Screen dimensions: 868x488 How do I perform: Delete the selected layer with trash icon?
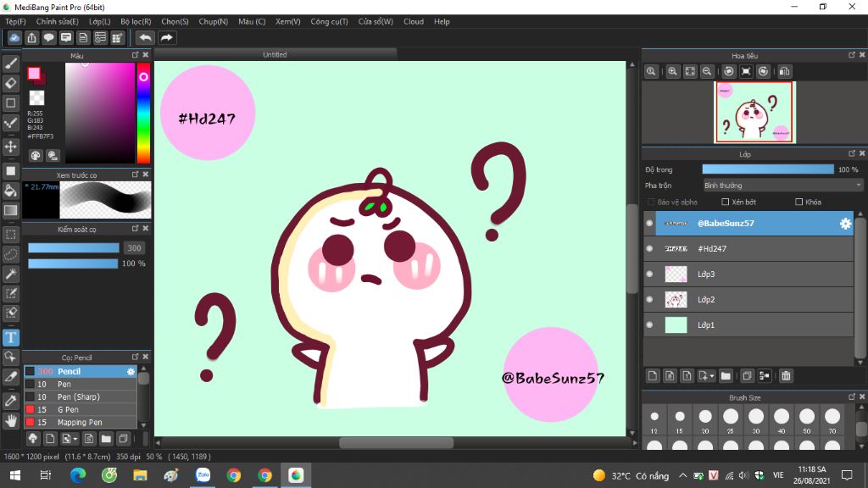786,376
